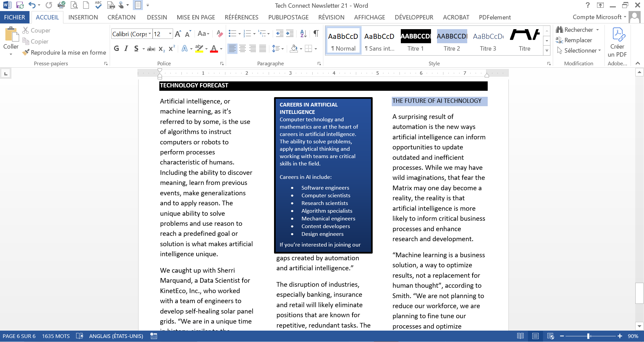Toggle subscript x₂ formatting

point(162,49)
